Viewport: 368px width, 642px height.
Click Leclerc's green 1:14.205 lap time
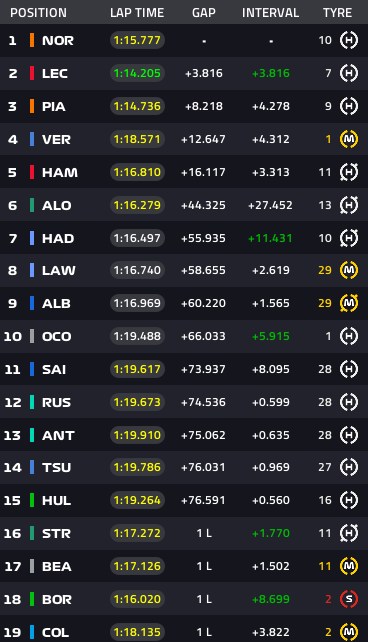137,73
